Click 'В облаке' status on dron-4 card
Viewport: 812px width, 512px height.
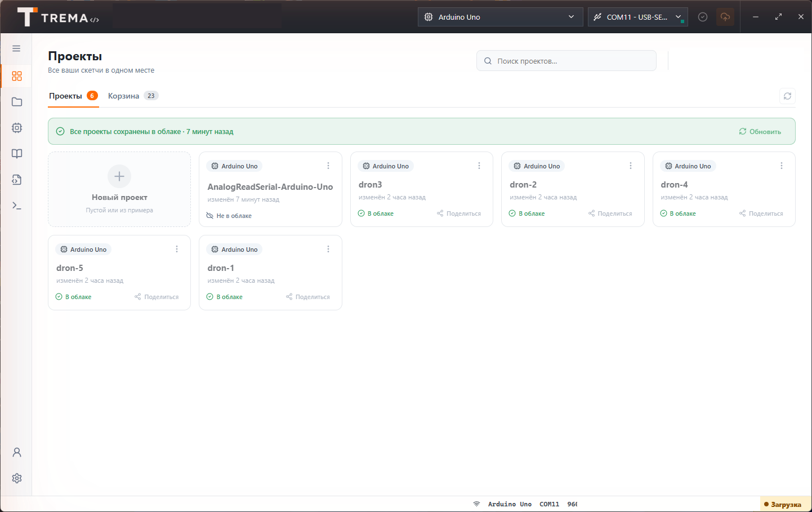pyautogui.click(x=678, y=213)
